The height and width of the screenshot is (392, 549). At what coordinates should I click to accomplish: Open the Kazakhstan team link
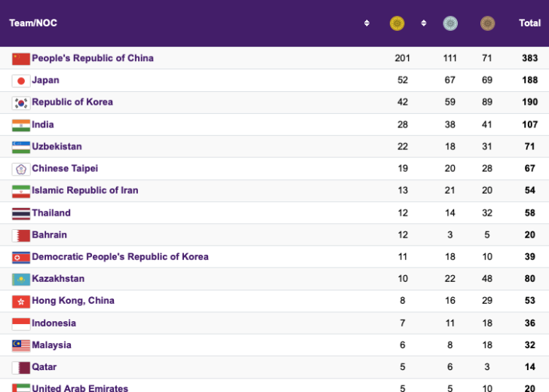58,279
